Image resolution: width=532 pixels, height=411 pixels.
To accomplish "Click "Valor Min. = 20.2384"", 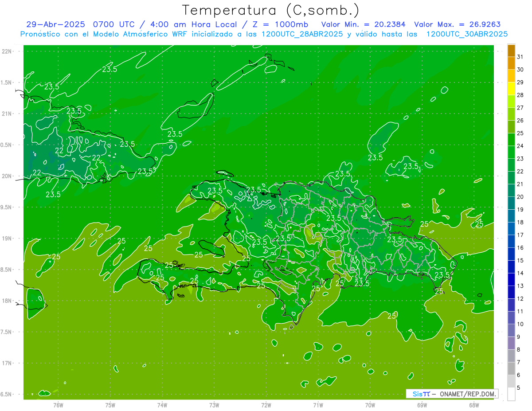I will click(x=364, y=25).
